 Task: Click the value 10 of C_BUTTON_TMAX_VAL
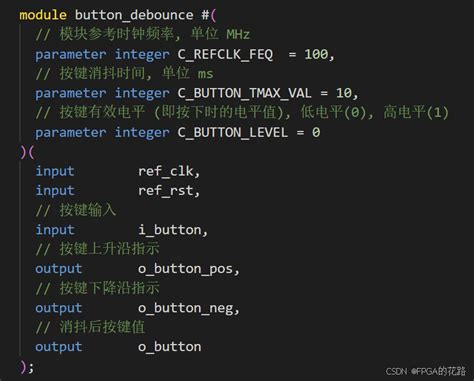[344, 93]
